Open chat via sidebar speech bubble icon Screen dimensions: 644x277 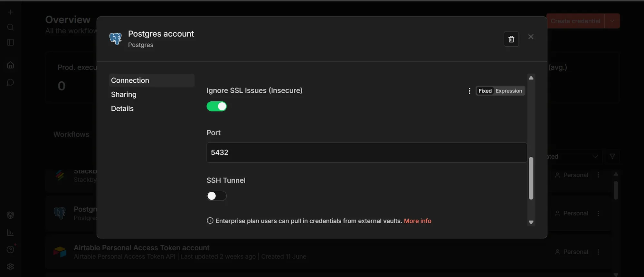coord(10,83)
